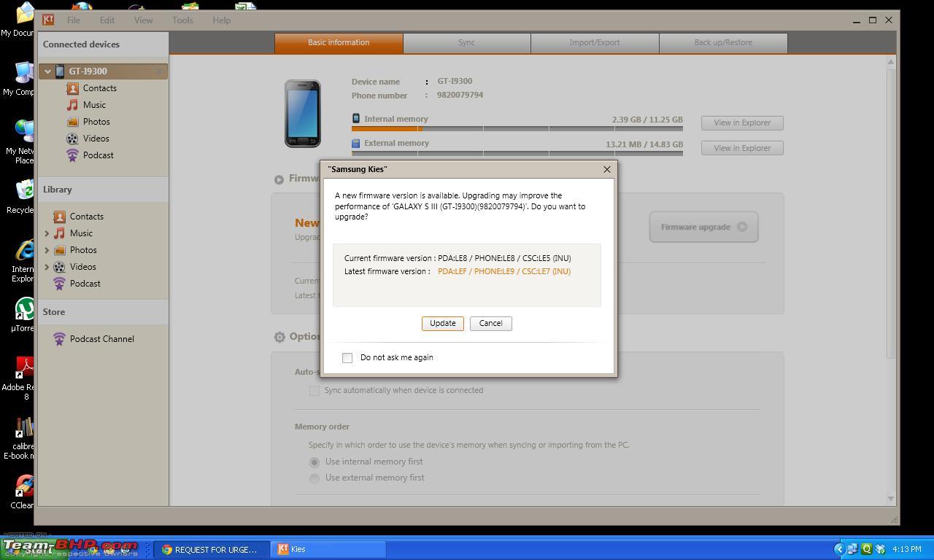
Task: Click the 4:13 PM taskbar clock
Action: coord(907,549)
